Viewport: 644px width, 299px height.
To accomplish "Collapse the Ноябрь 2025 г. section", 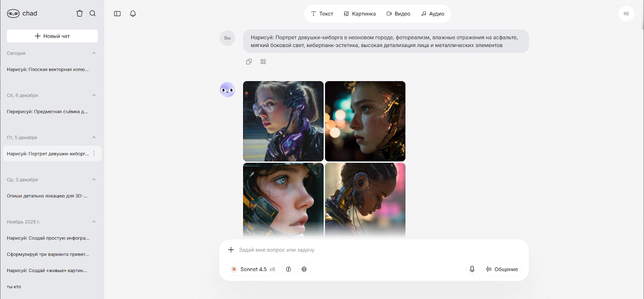I will 94,222.
